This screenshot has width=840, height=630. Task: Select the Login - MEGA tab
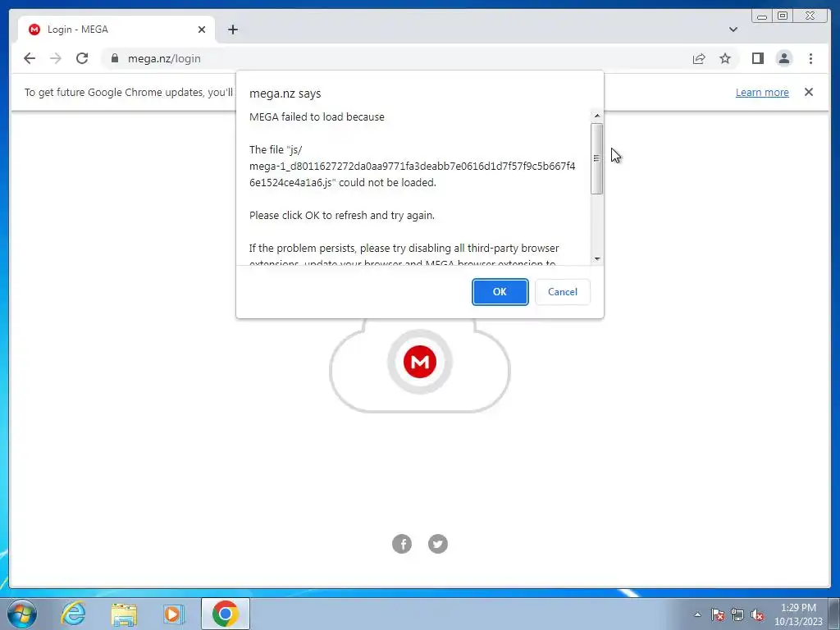point(116,30)
